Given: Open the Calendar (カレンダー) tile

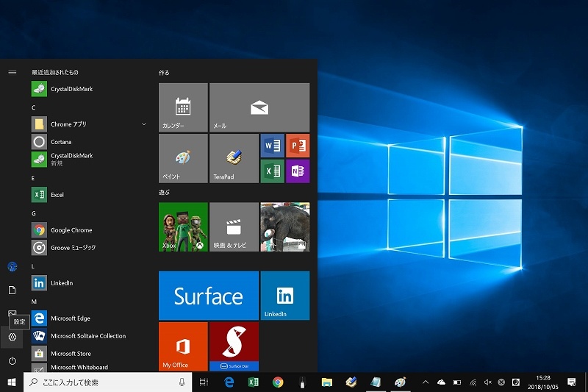Looking at the screenshot, I should (x=183, y=107).
